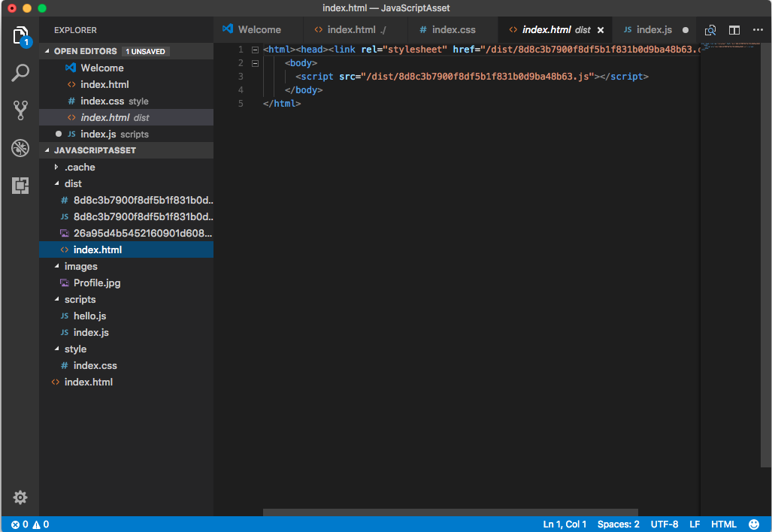This screenshot has height=532, width=772.
Task: Open index.html dist in Open Editors
Action: tap(126, 118)
